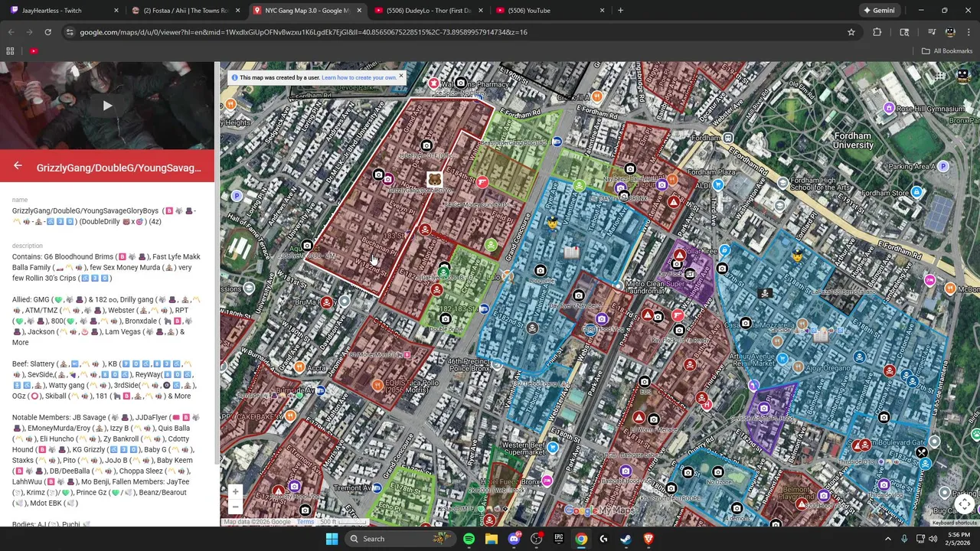This screenshot has width=980, height=551.
Task: Open a new browser tab with the plus button
Action: (x=620, y=11)
